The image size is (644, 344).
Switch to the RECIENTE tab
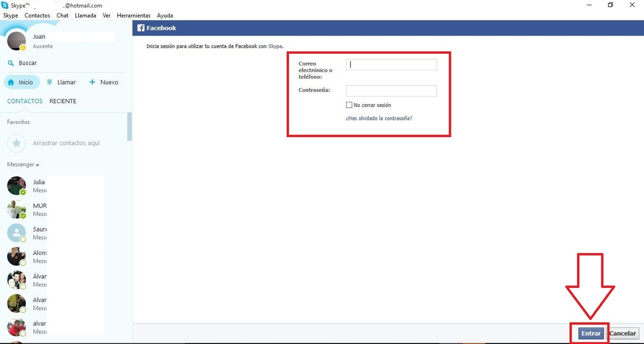coord(63,101)
